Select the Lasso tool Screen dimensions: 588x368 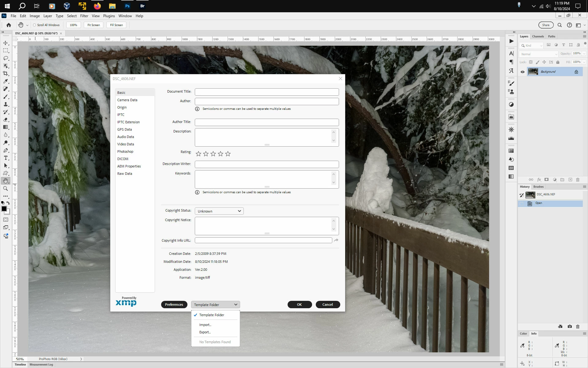tap(6, 58)
